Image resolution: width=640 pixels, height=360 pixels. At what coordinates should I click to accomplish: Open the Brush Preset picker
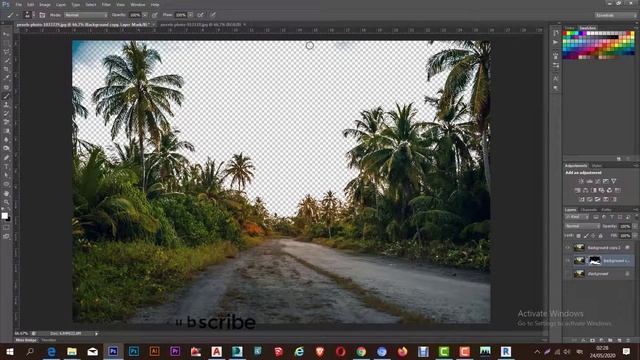pyautogui.click(x=28, y=15)
